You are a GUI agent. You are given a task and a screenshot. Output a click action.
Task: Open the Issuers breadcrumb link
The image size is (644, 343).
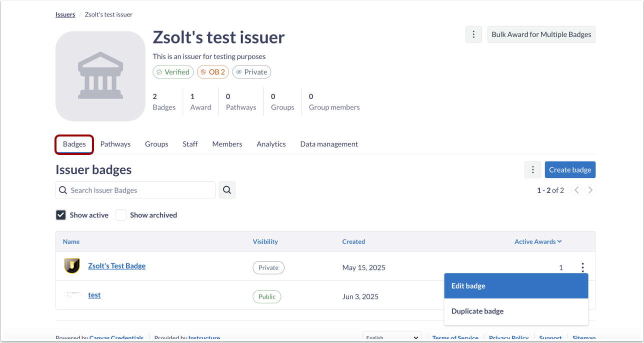pyautogui.click(x=65, y=14)
